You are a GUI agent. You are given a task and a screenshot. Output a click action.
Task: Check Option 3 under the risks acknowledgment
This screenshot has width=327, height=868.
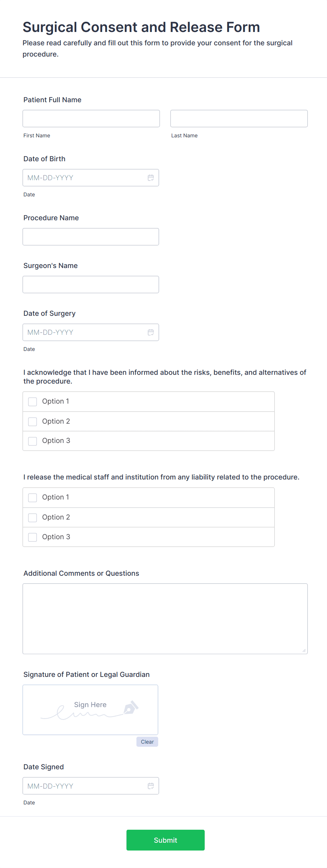32,441
